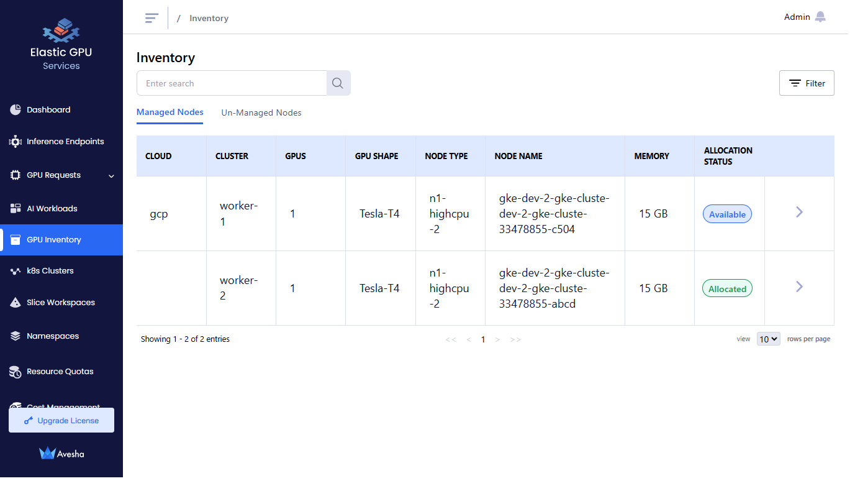Click the Slice Workspaces triangle icon
Screen dimensions: 868x486
(x=16, y=303)
